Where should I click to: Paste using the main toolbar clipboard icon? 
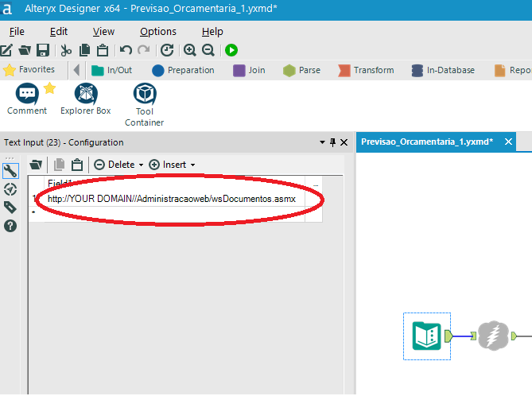click(x=103, y=50)
